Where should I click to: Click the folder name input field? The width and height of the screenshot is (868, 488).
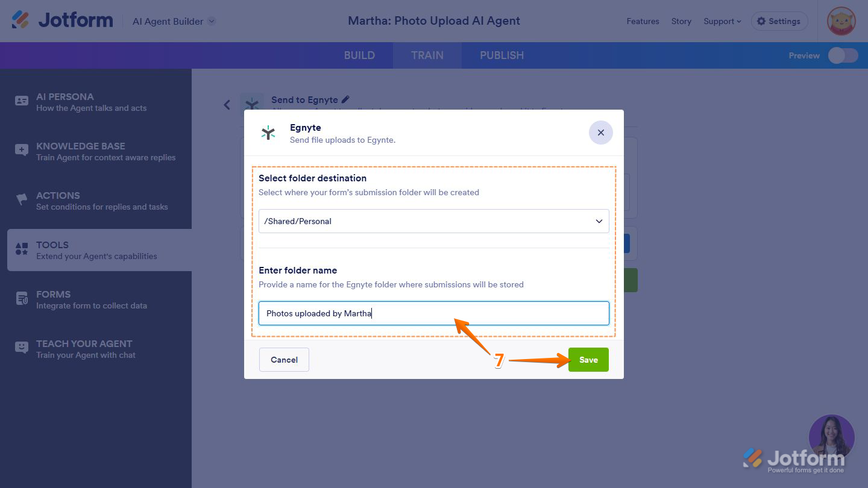(434, 313)
